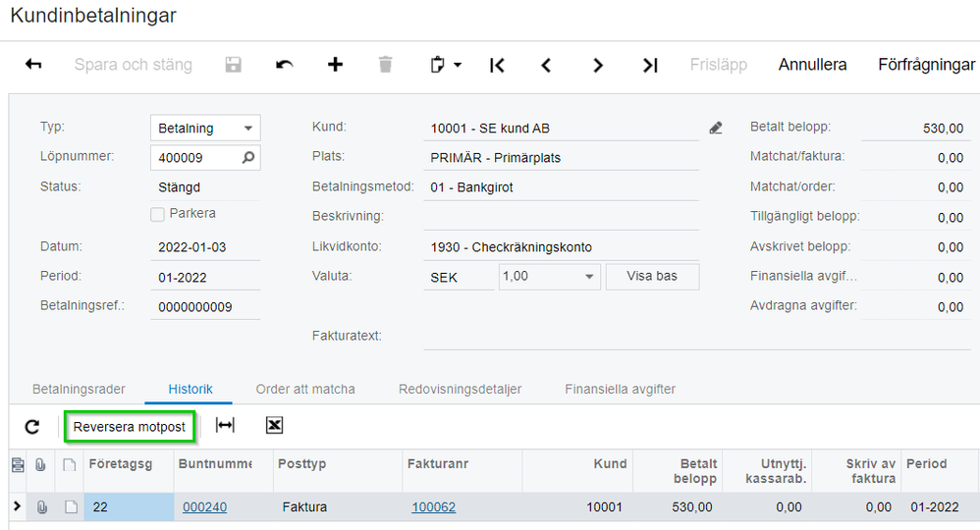This screenshot has width=980, height=530.
Task: Jump to the first record
Action: pyautogui.click(x=497, y=65)
